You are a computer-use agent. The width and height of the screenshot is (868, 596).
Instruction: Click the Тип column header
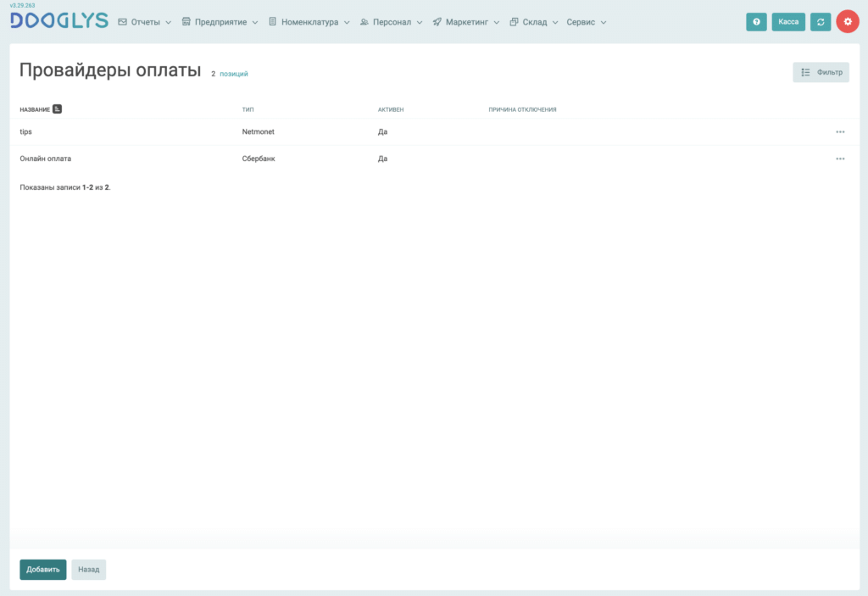point(248,109)
